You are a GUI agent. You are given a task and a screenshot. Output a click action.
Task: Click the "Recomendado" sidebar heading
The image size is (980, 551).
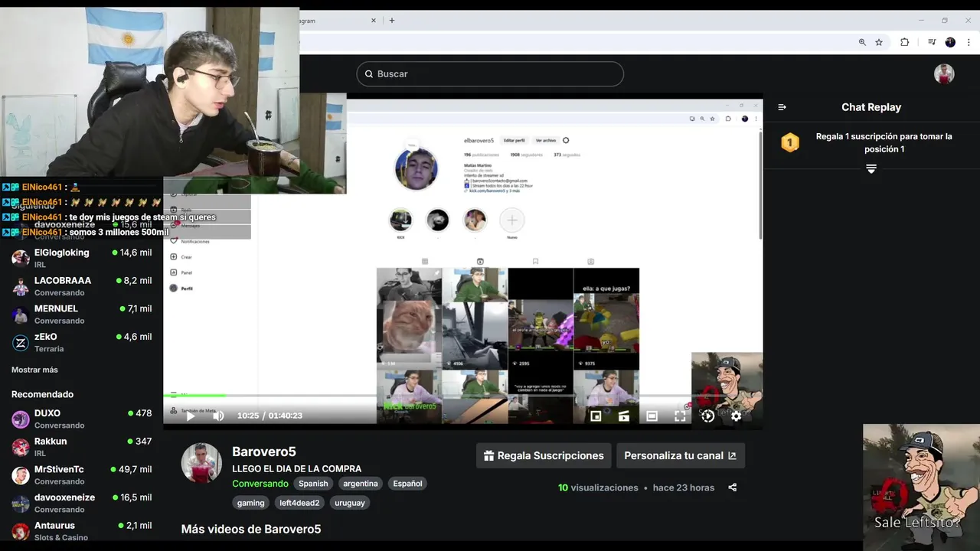click(x=42, y=394)
